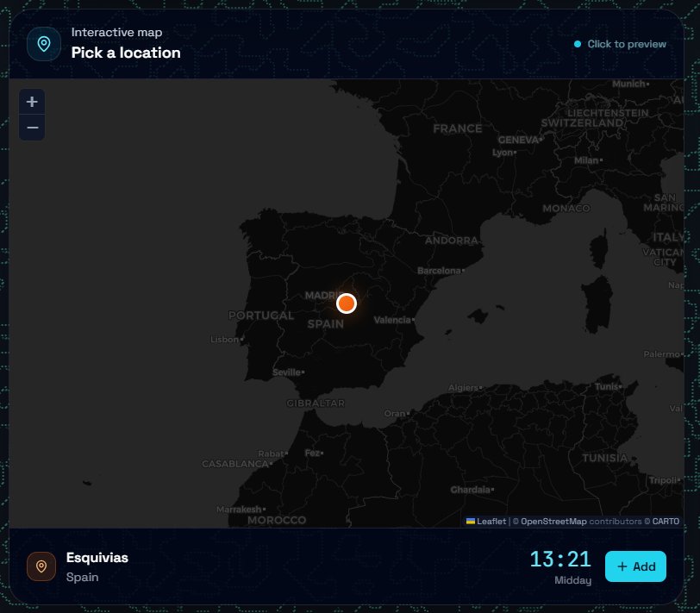Click the Add button

point(635,566)
